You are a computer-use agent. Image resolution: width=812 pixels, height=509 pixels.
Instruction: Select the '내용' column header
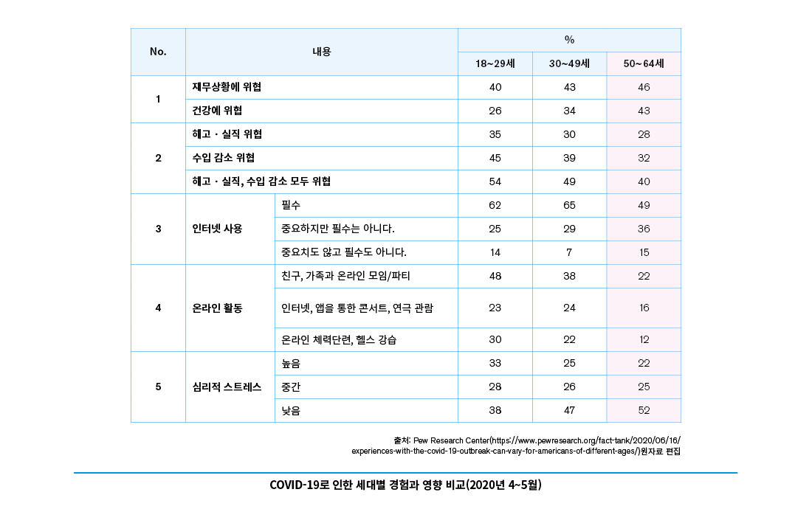(321, 52)
